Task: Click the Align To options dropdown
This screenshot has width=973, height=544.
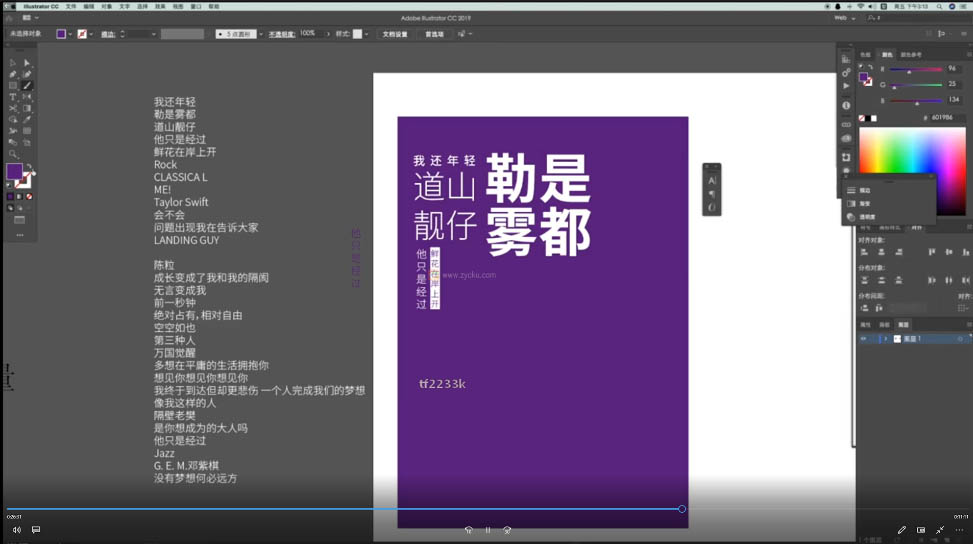Action: coord(963,308)
